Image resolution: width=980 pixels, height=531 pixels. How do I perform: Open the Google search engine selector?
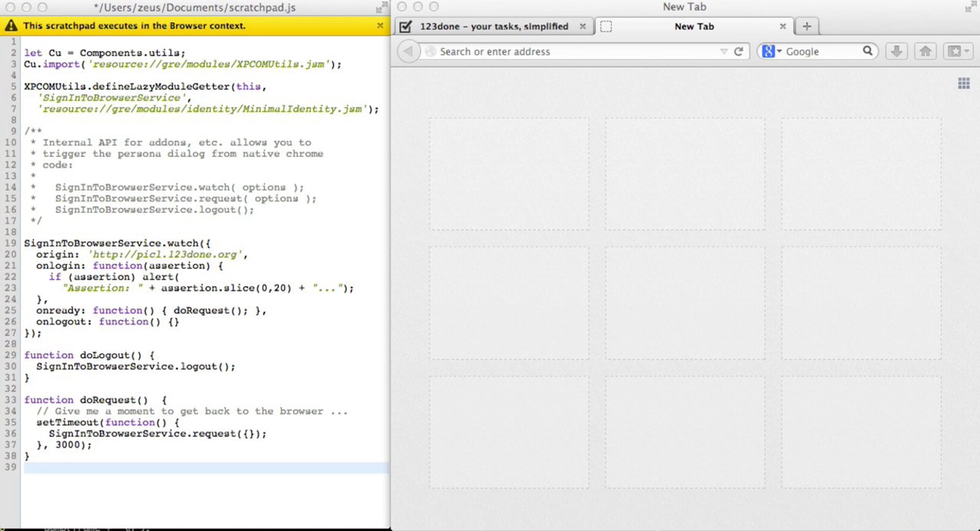[772, 51]
